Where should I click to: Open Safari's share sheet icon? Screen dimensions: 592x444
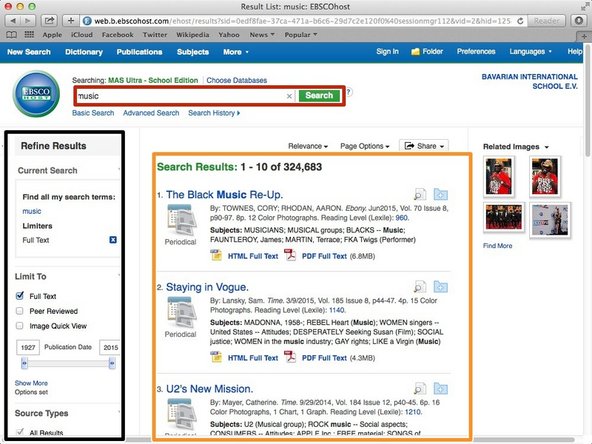49,21
